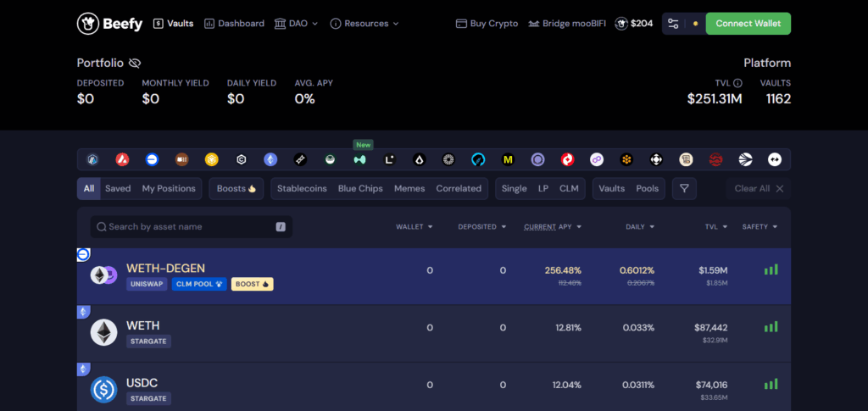Screen dimensions: 868x411
Task: Toggle portfolio balance visibility eye icon
Action: 135,64
